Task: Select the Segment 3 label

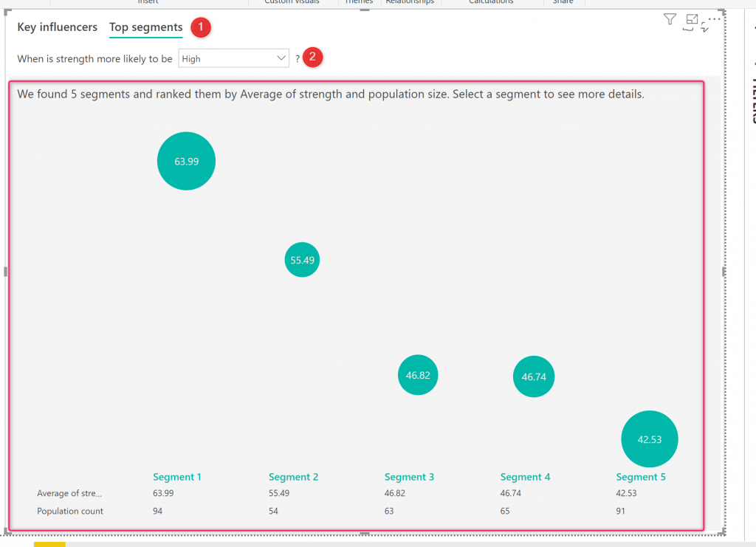Action: tap(409, 477)
